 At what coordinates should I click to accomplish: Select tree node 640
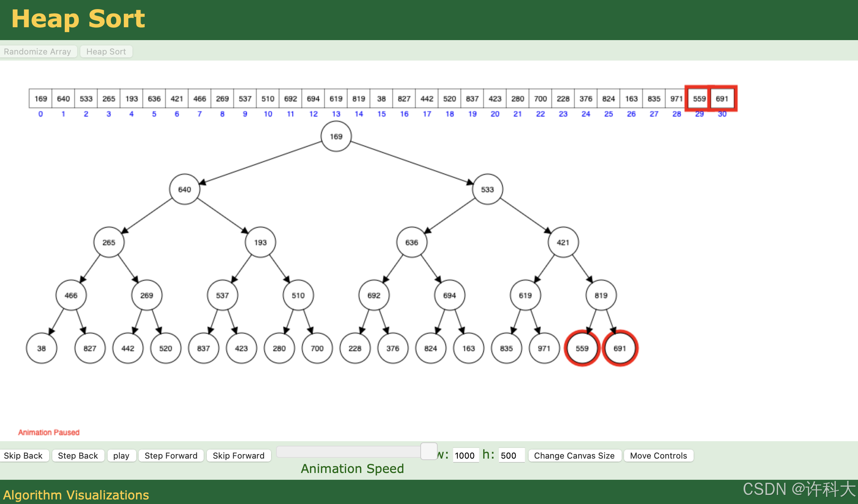pyautogui.click(x=184, y=189)
